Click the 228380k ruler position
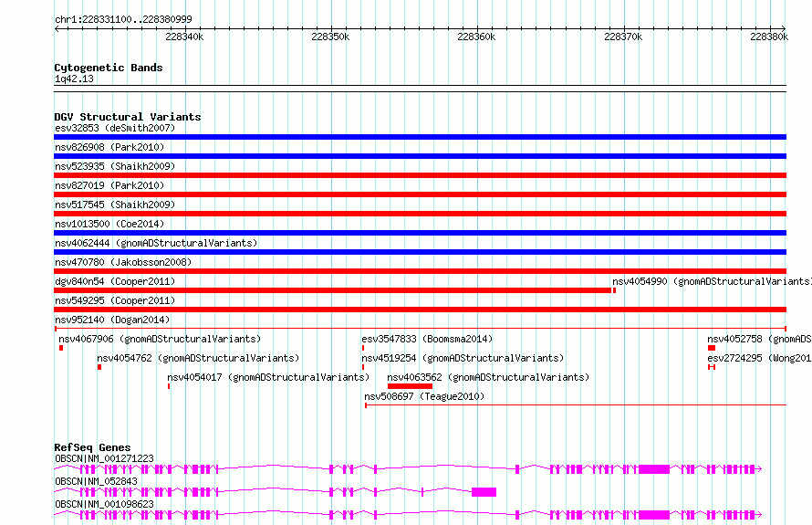The height and width of the screenshot is (525, 812). [x=769, y=37]
